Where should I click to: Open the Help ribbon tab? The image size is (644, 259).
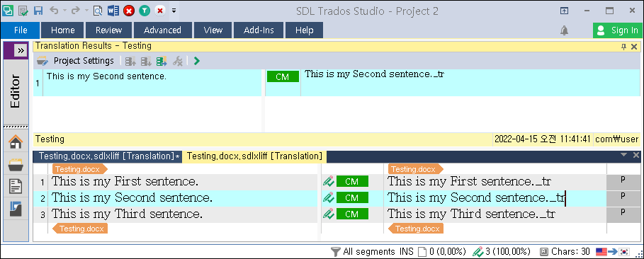click(305, 30)
